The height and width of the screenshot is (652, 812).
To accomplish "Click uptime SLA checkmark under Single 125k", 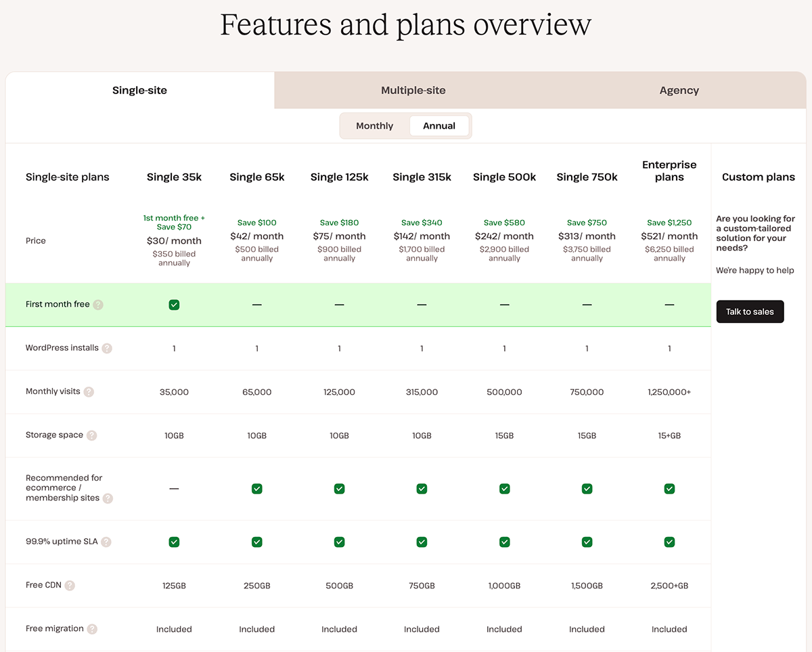I will pyautogui.click(x=339, y=542).
